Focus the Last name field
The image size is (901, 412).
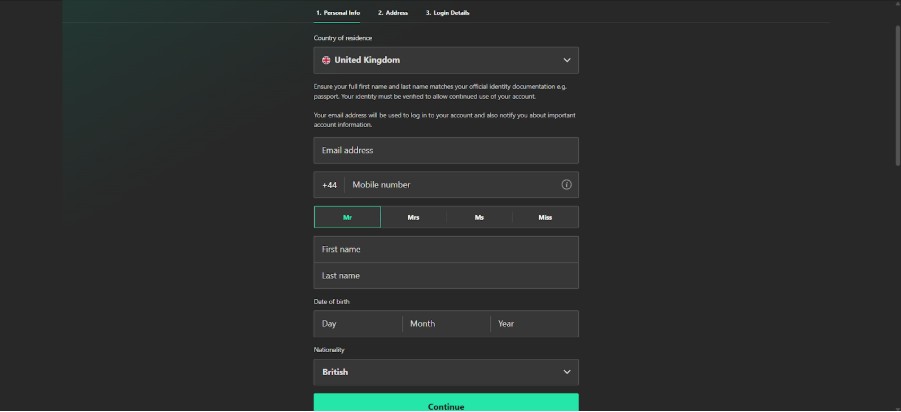(446, 276)
